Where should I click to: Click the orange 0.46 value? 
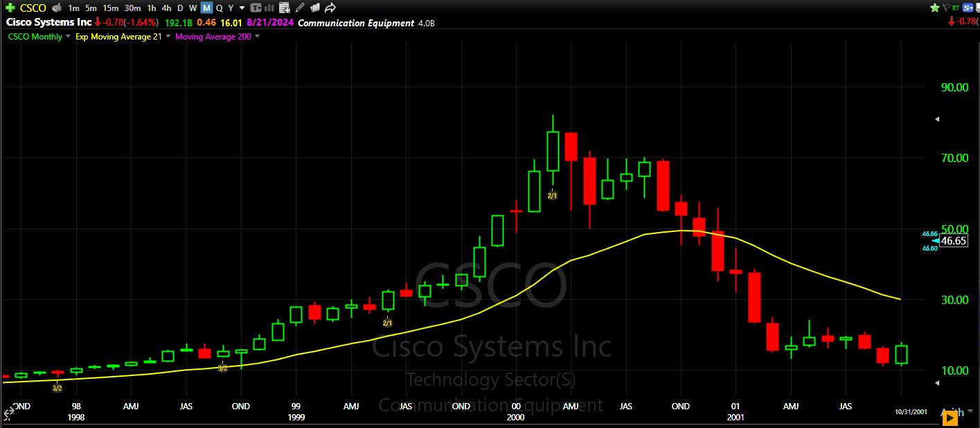(205, 22)
